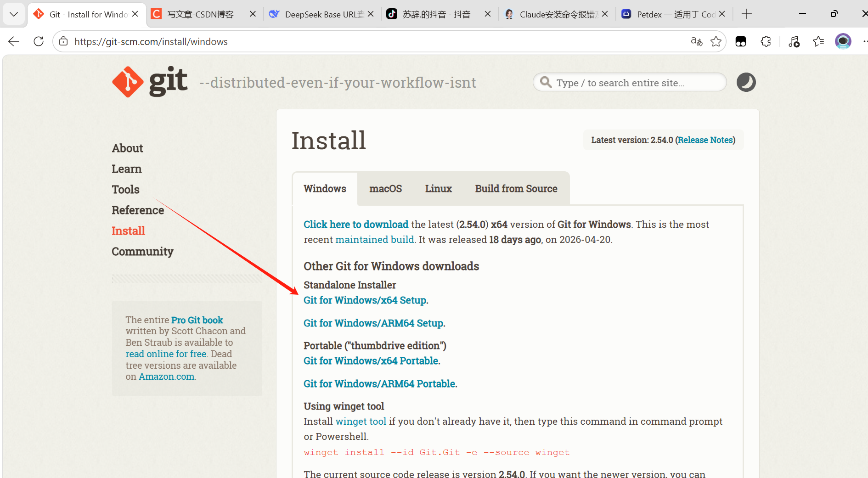Close the Petdex tab

click(x=722, y=14)
